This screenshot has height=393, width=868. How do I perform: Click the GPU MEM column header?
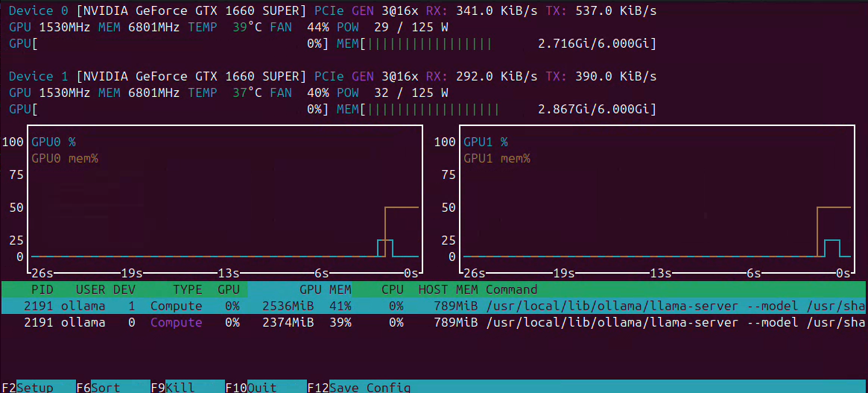[326, 289]
